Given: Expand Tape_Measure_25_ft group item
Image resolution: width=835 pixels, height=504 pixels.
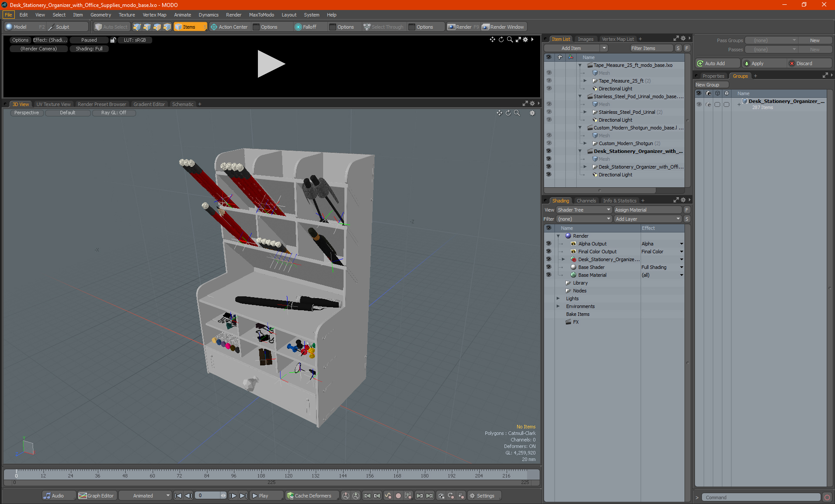Looking at the screenshot, I should coord(585,81).
